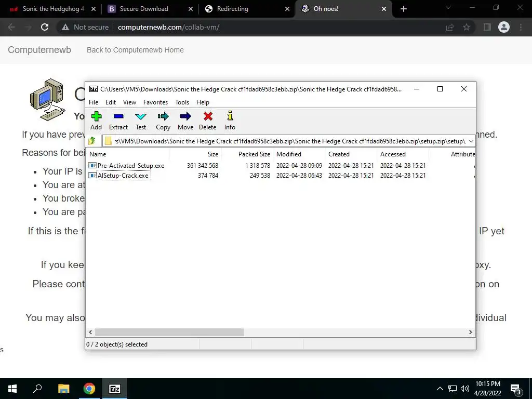Click Back to Computernewb Home link
This screenshot has height=399, width=532.
(135, 50)
